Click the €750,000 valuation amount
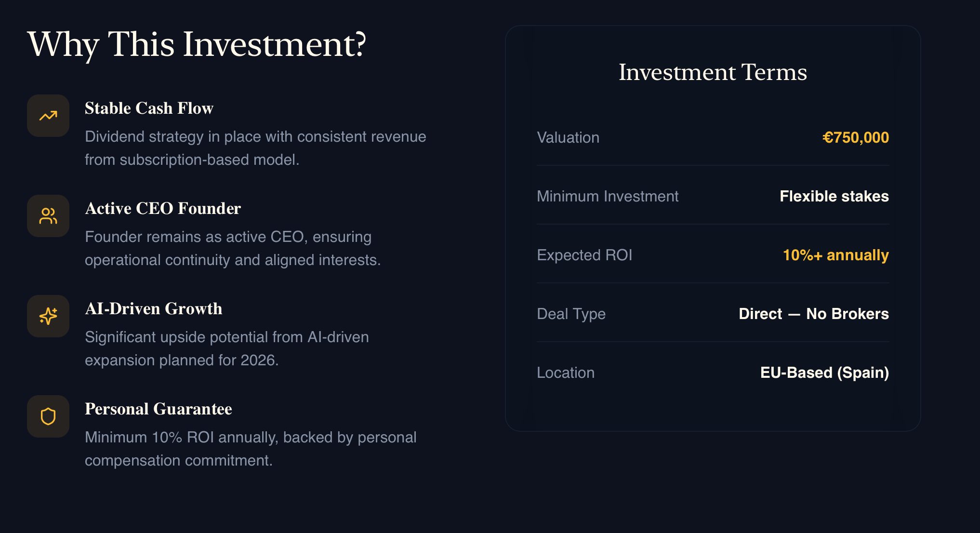 click(855, 138)
